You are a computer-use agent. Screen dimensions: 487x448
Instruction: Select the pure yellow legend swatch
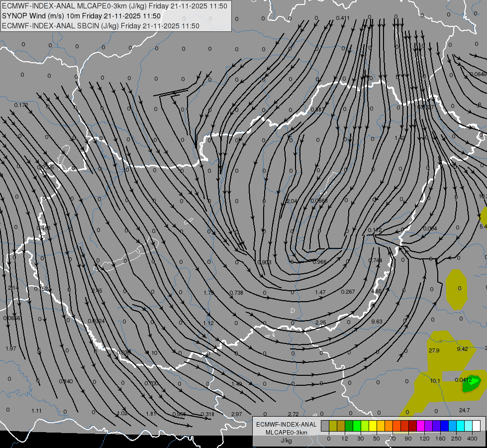pyautogui.click(x=373, y=426)
